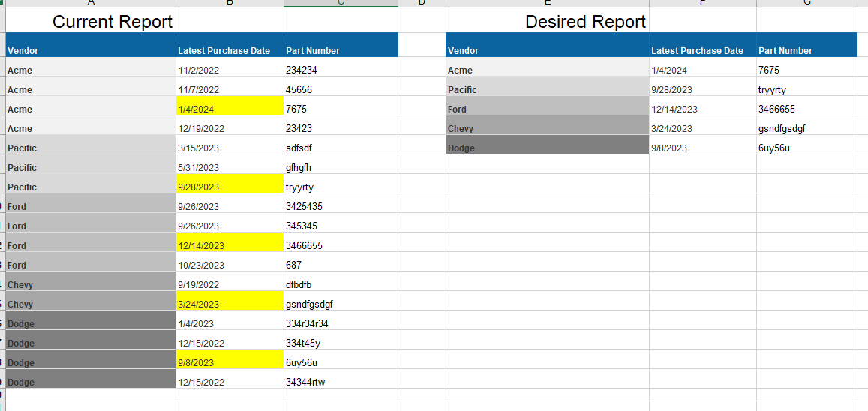The height and width of the screenshot is (411, 868).
Task: Click the Chevy cell in Desired Report
Action: [x=548, y=125]
